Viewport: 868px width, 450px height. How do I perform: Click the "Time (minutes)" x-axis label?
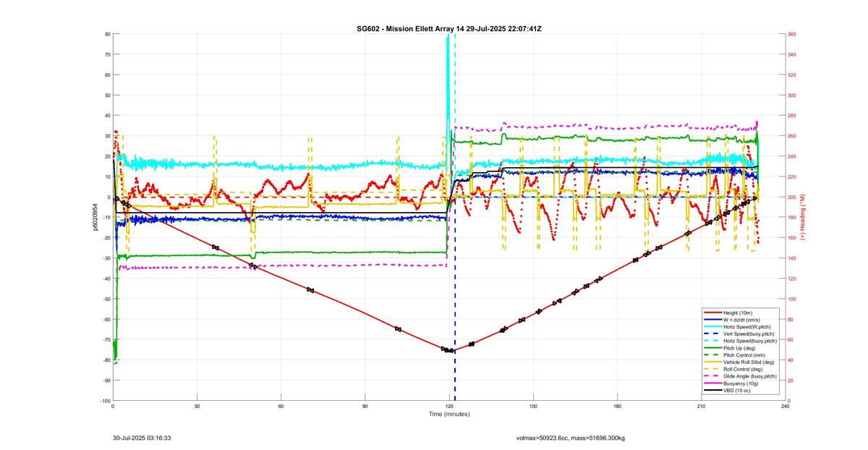448,414
